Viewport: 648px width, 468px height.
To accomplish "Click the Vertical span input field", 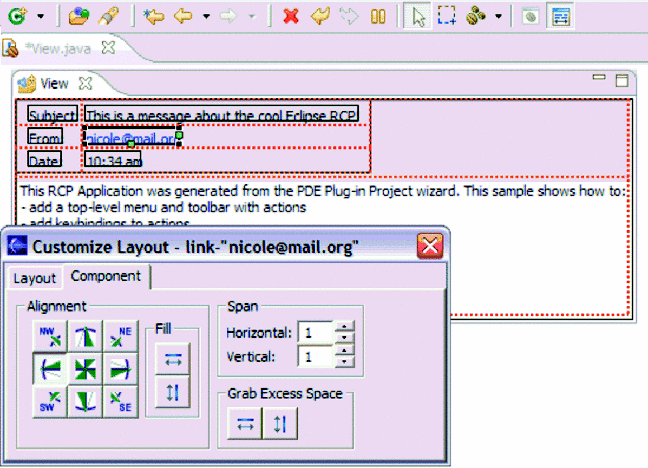I will click(x=317, y=356).
